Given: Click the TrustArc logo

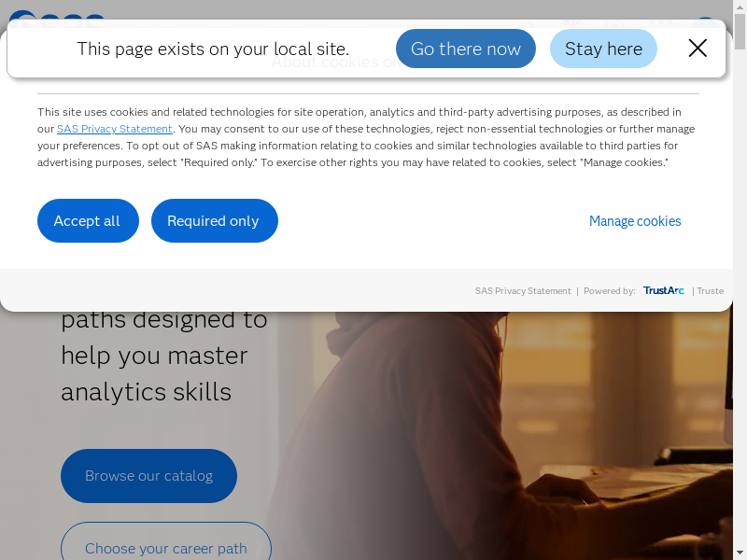Looking at the screenshot, I should coord(663,291).
